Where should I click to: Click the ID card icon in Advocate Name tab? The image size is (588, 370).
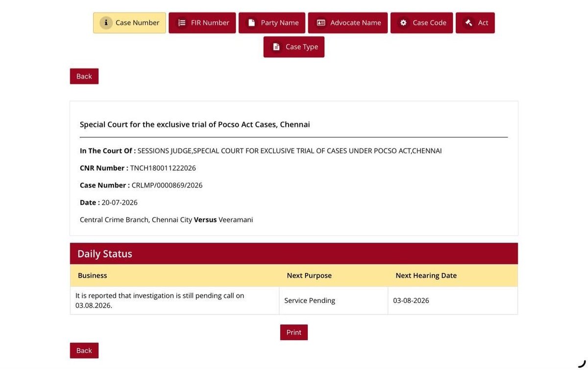pos(321,23)
